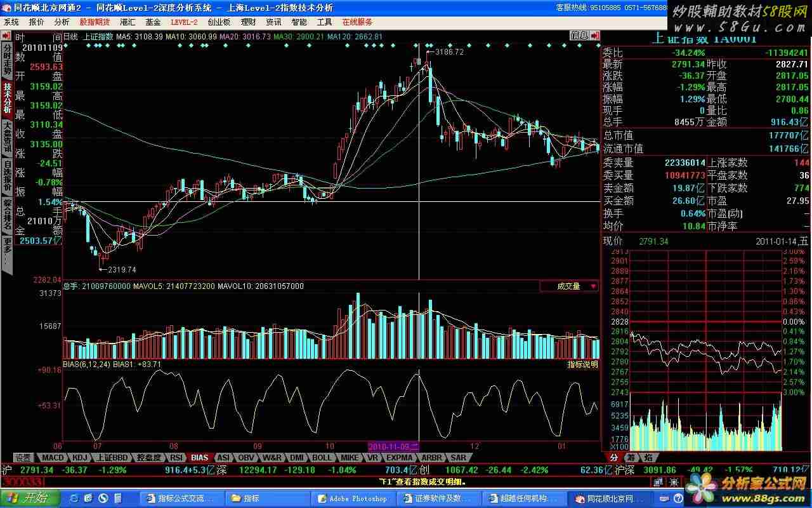Image resolution: width=812 pixels, height=508 pixels.
Task: Open the 基金 menu
Action: [153, 22]
